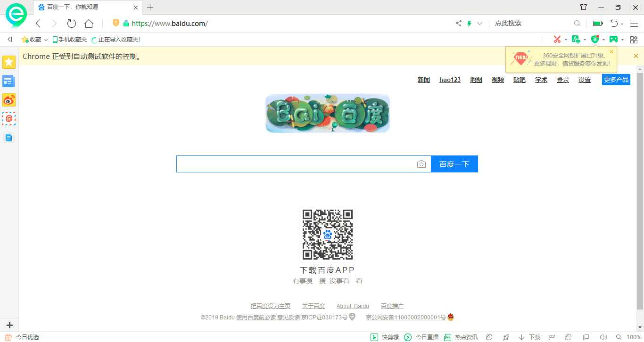
Task: Reload the page with refresh icon
Action: tap(71, 24)
